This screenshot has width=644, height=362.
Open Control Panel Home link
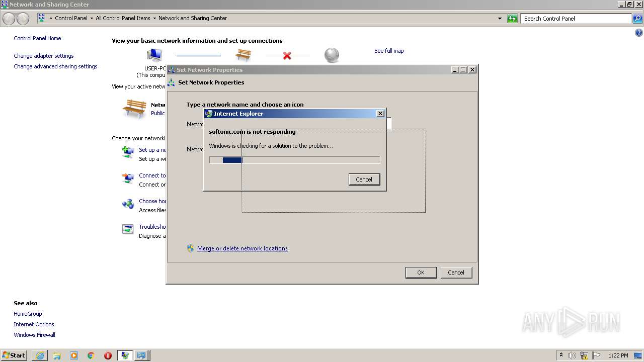click(x=37, y=38)
